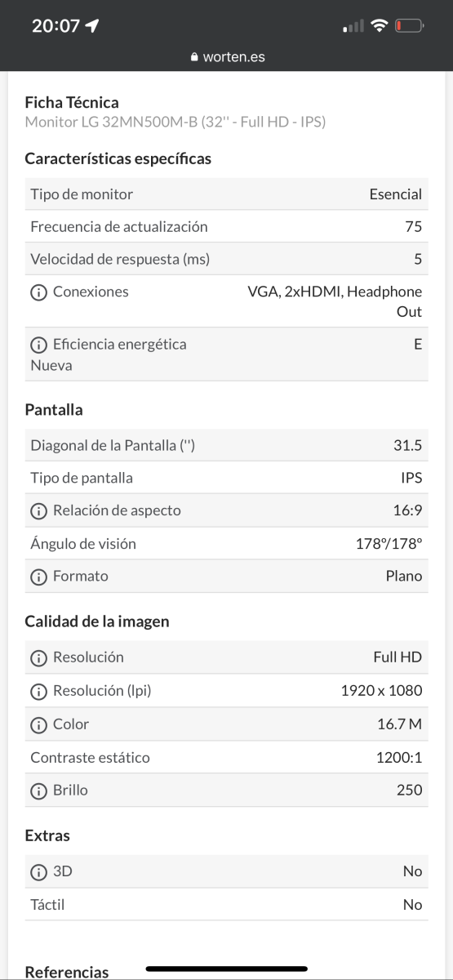
Task: Open the info icon for Relación de aspecto
Action: click(38, 511)
